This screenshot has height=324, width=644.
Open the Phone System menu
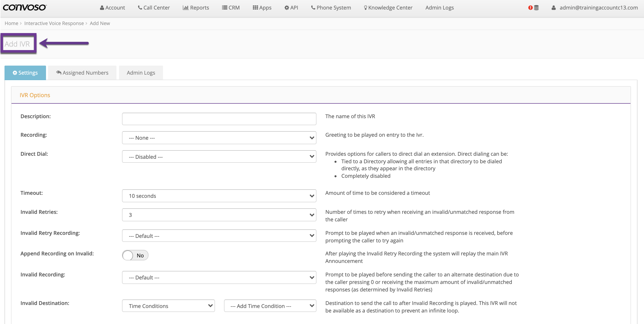click(x=331, y=8)
